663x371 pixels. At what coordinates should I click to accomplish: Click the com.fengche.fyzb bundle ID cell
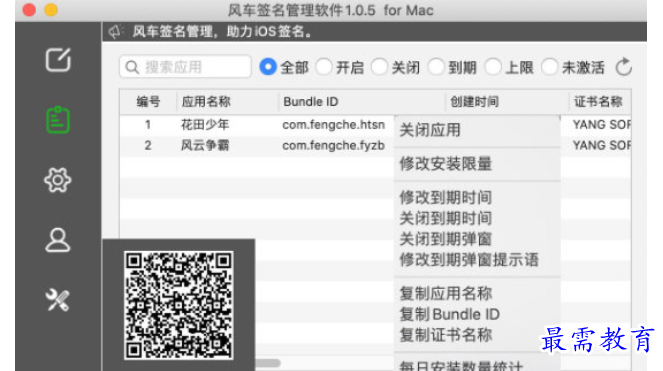[x=334, y=146]
